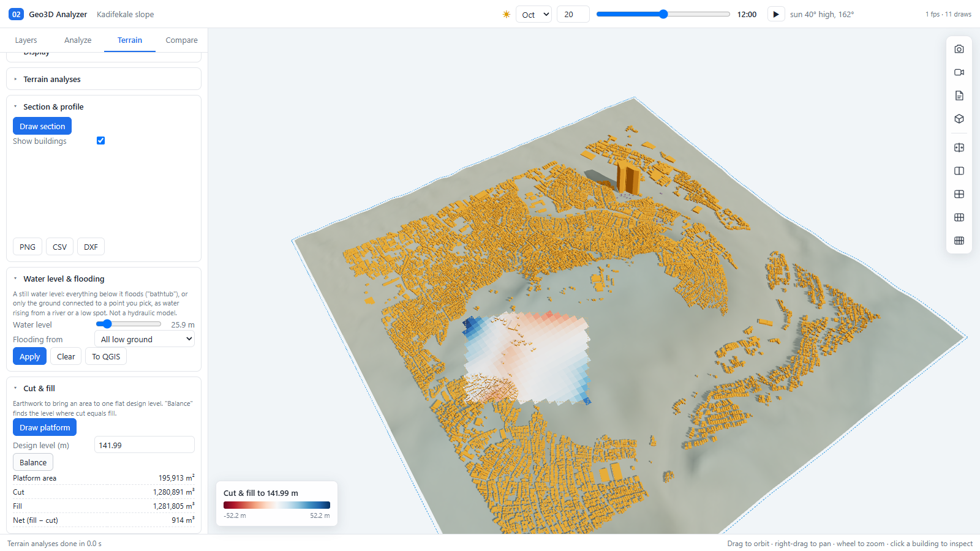Click the Platform area value 195,913 m²
980x551 pixels.
tap(176, 478)
